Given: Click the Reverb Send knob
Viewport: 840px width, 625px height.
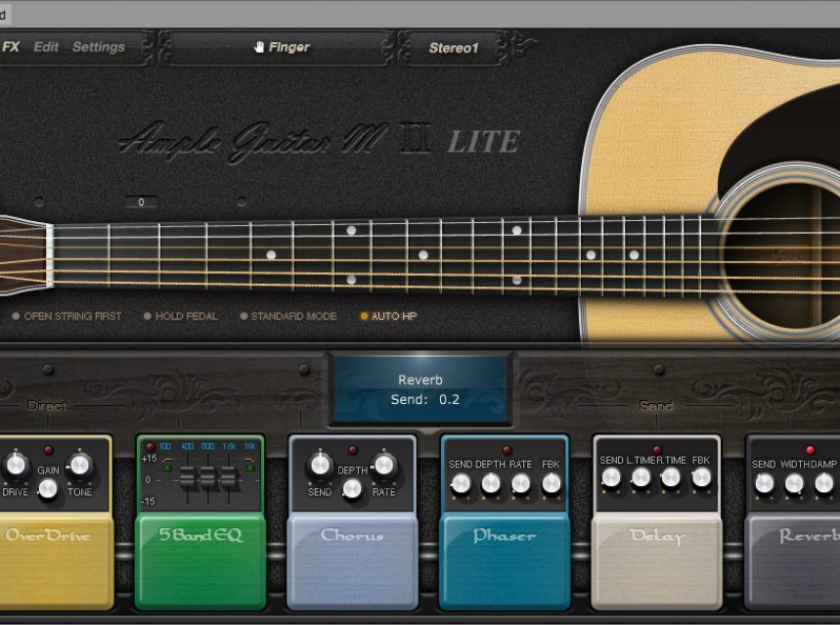Looking at the screenshot, I should click(x=765, y=484).
